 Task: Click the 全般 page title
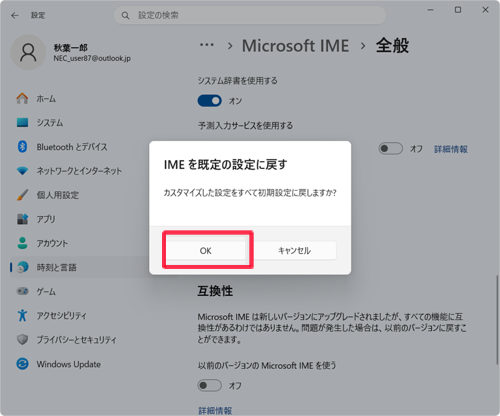click(393, 45)
